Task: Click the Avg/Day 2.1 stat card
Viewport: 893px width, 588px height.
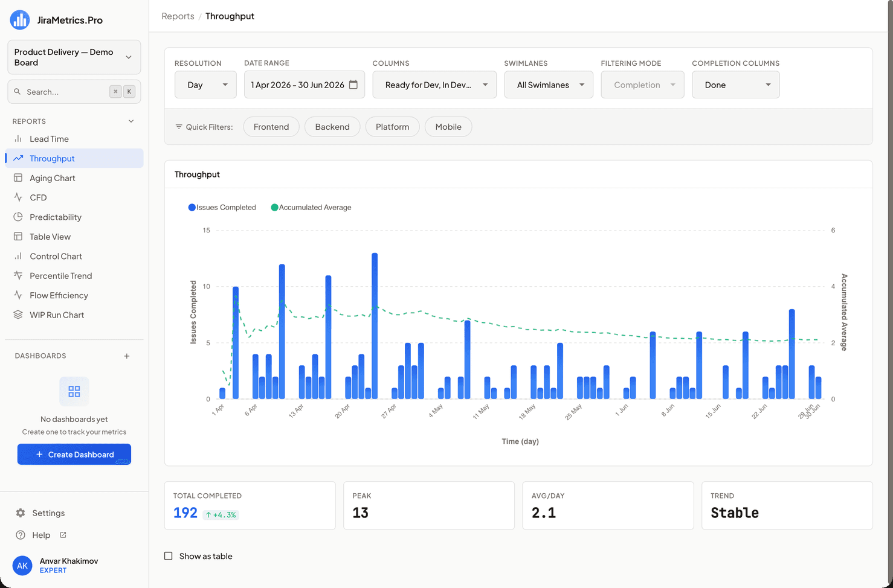Action: pos(608,506)
